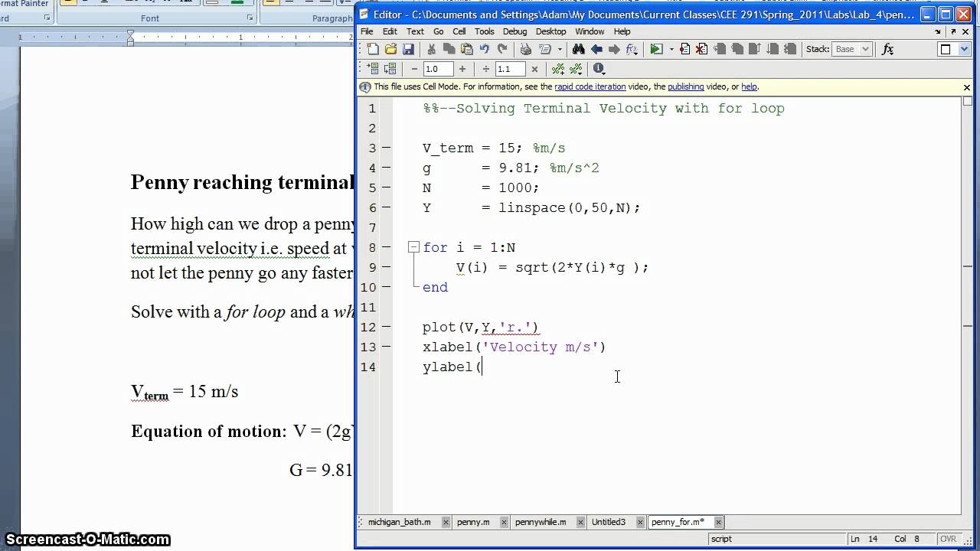
Task: Open Find with the binoculars icon
Action: pos(579,49)
